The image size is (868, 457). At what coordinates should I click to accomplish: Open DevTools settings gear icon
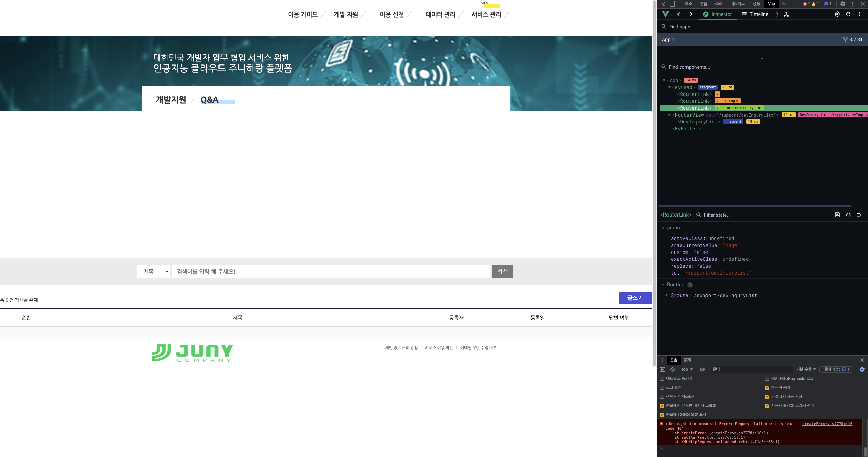point(843,4)
